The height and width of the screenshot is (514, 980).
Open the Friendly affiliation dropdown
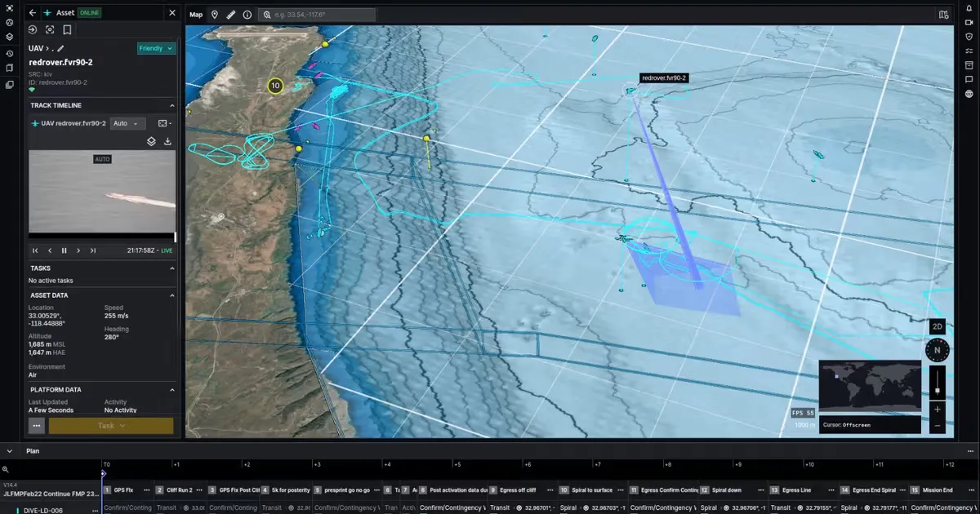pos(157,49)
